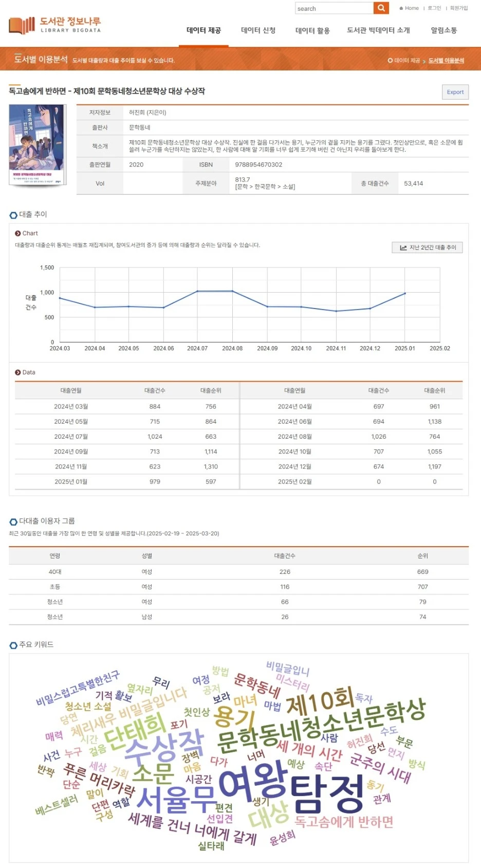Click the 도서별 이용분석 breadcrumb link
The image size is (481, 868).
click(446, 60)
